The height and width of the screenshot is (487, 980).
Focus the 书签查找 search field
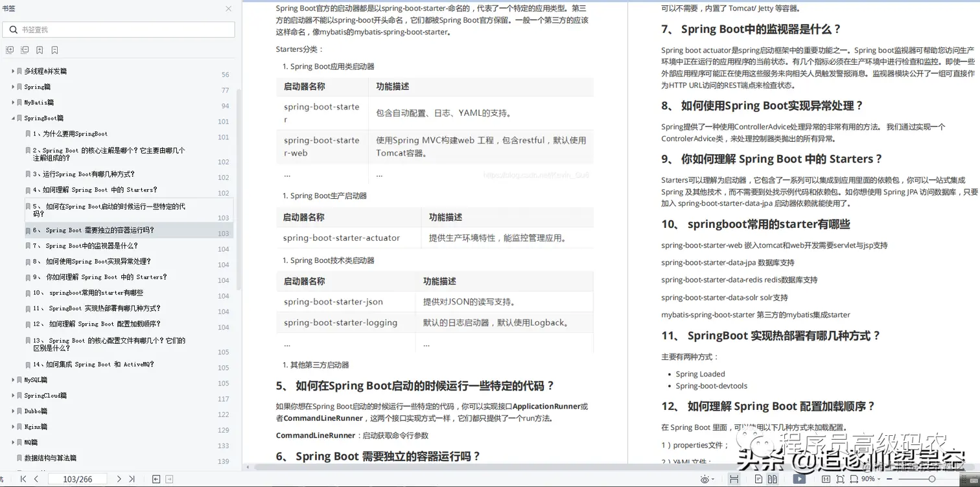119,29
